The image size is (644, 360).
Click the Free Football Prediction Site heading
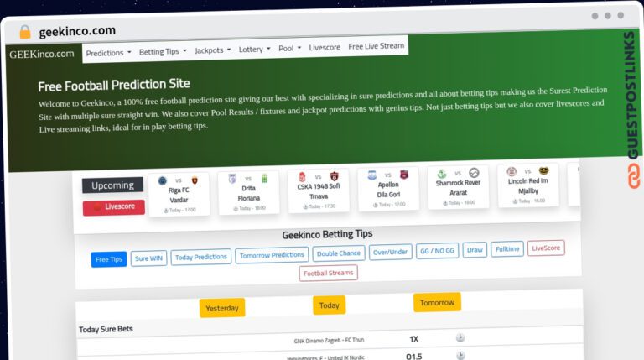tap(114, 85)
